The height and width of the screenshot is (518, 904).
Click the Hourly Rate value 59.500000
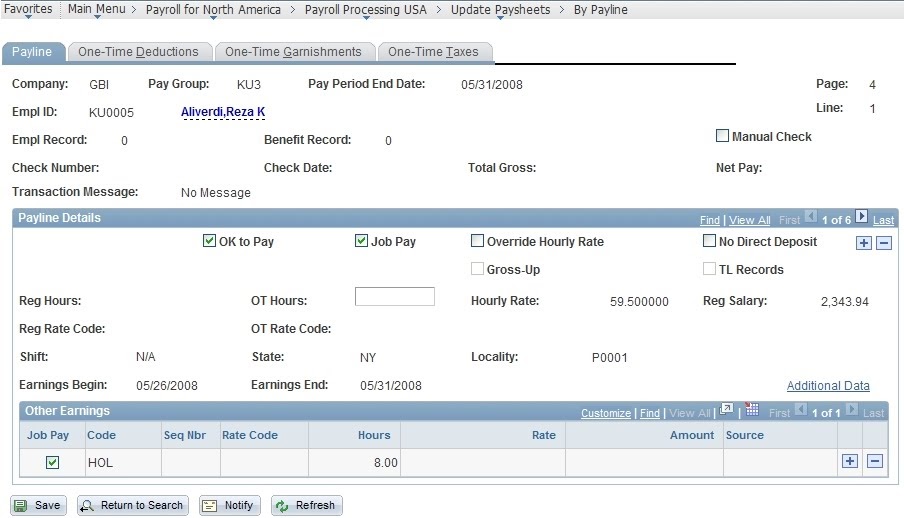(x=639, y=302)
